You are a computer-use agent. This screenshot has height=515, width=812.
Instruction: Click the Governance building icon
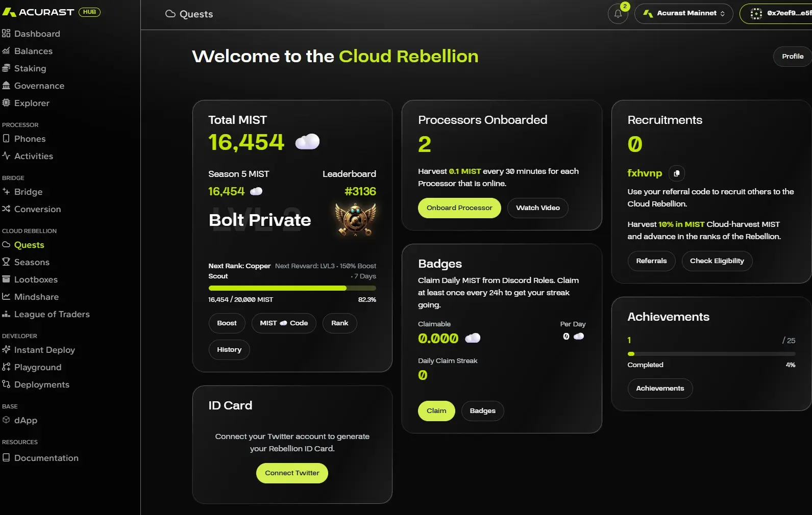[x=6, y=86]
